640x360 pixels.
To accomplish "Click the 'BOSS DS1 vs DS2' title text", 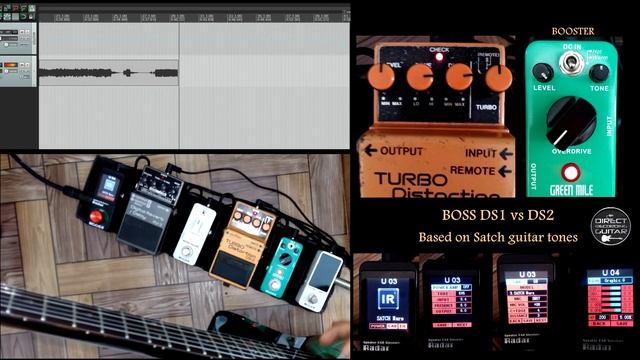I will coord(498,215).
